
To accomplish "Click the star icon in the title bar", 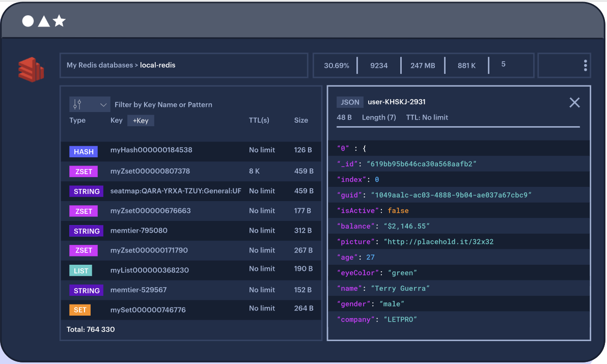I will point(60,21).
